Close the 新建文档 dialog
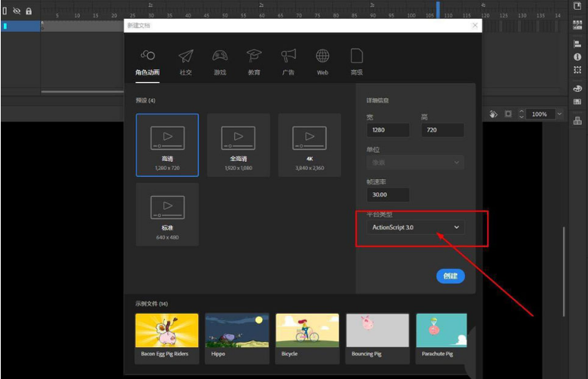588x379 pixels. pyautogui.click(x=475, y=25)
